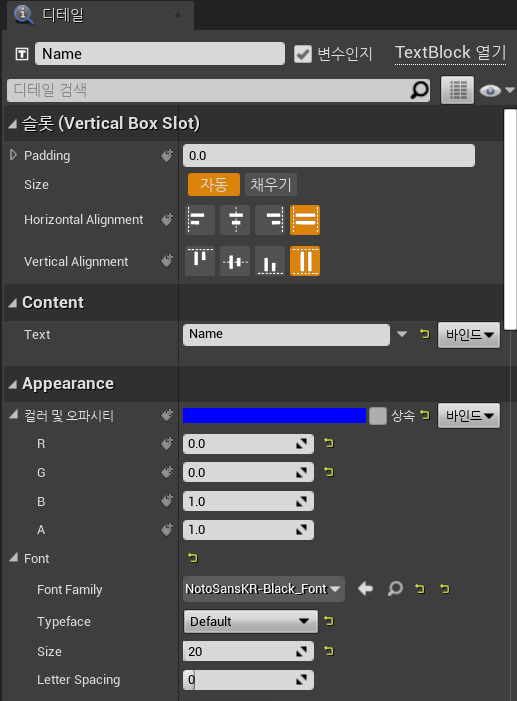The width and height of the screenshot is (517, 701).
Task: Open the property matrix grid view
Action: [x=457, y=90]
